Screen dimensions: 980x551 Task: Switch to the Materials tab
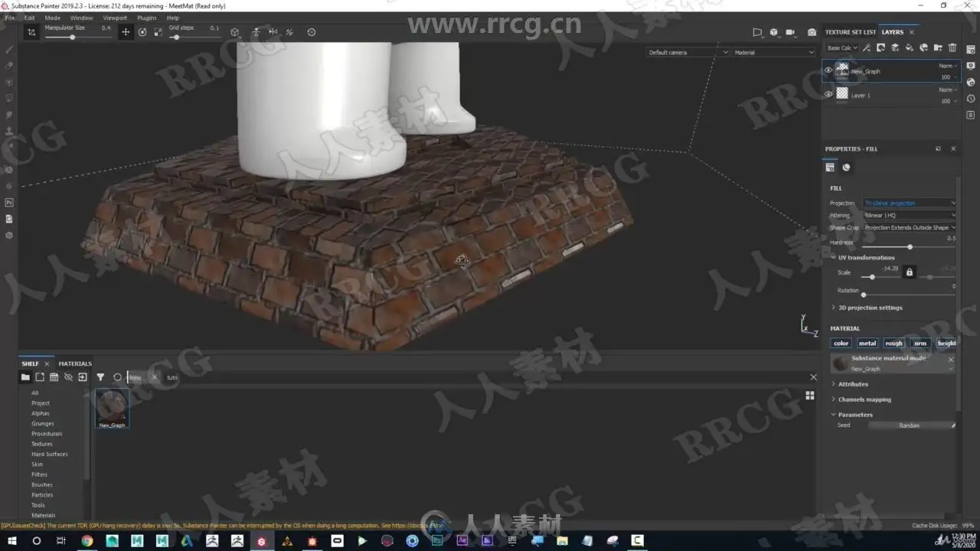75,364
